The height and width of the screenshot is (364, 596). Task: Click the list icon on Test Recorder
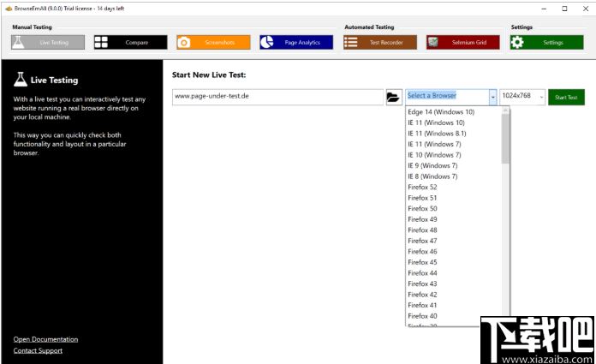click(x=350, y=42)
